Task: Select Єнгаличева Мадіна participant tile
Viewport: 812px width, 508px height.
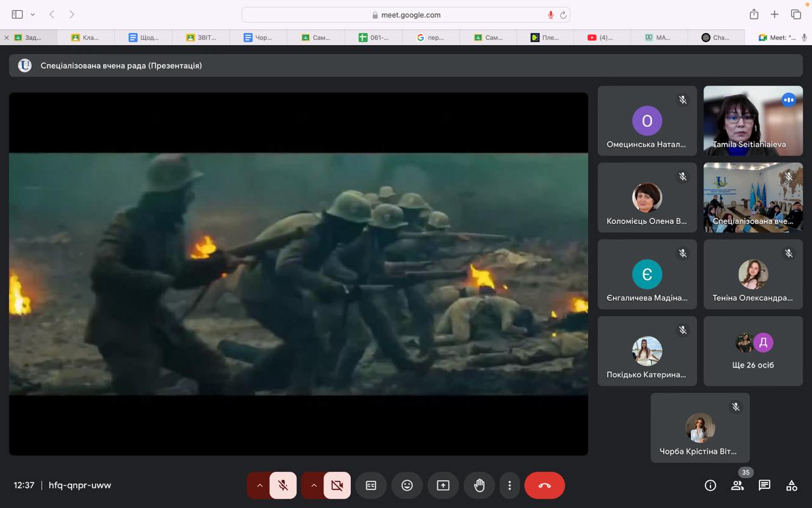Action: click(x=647, y=274)
